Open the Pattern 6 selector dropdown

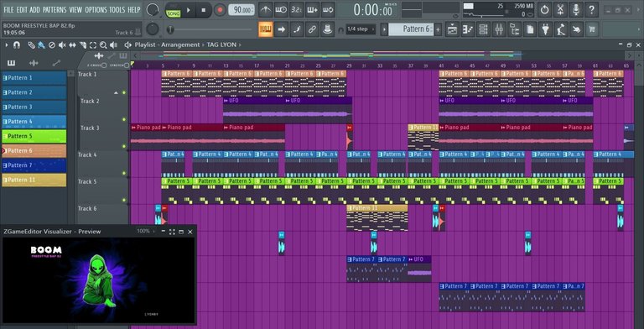click(x=411, y=29)
